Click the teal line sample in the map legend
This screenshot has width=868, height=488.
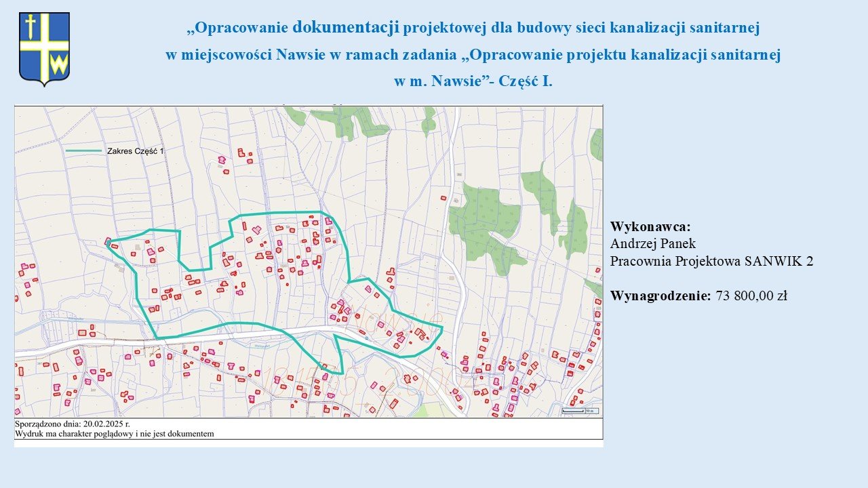(81, 151)
